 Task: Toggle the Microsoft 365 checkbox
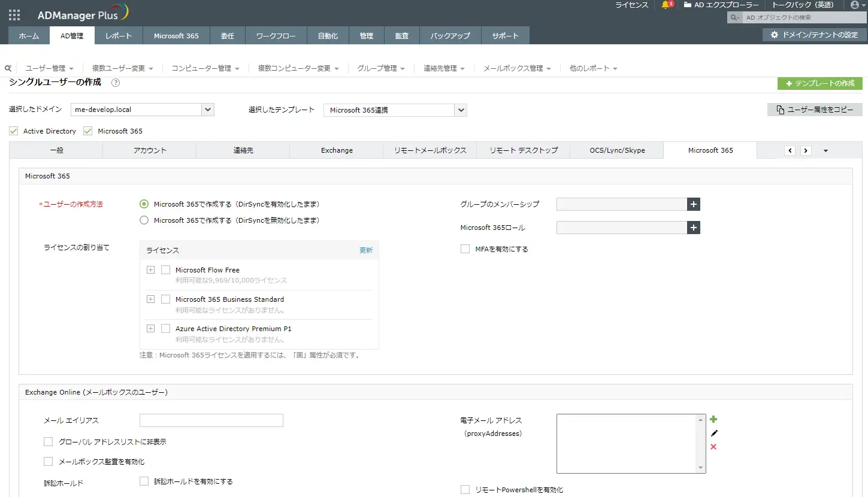coord(88,131)
